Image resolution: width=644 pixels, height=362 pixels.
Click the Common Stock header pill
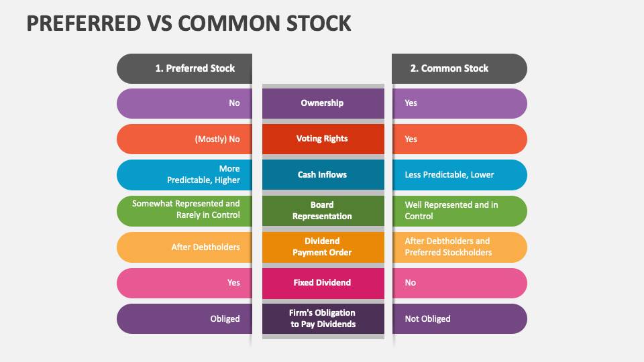pos(459,68)
